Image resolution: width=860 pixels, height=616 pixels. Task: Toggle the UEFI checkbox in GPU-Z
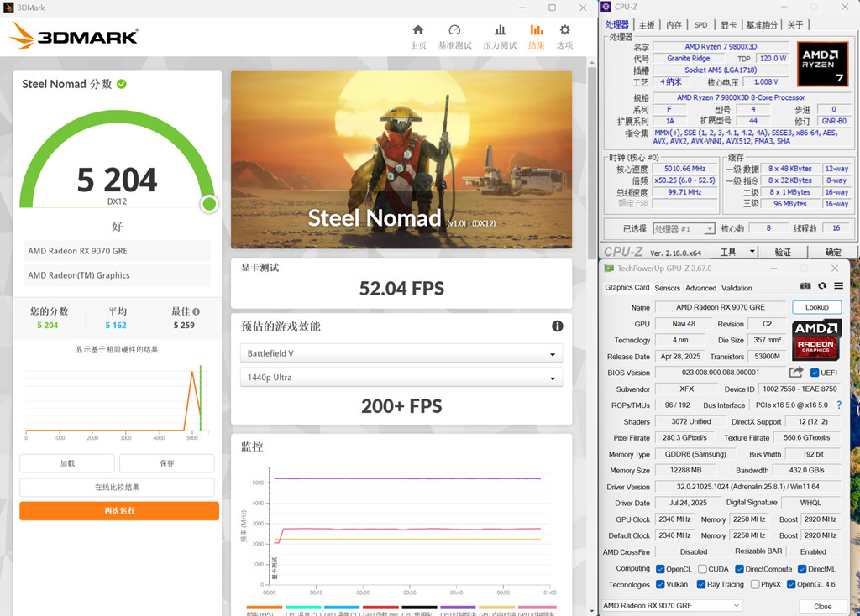click(814, 373)
